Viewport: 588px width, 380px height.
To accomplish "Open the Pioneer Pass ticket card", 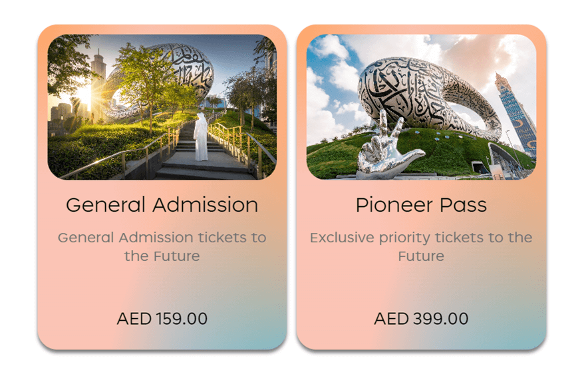I will 421,187.
